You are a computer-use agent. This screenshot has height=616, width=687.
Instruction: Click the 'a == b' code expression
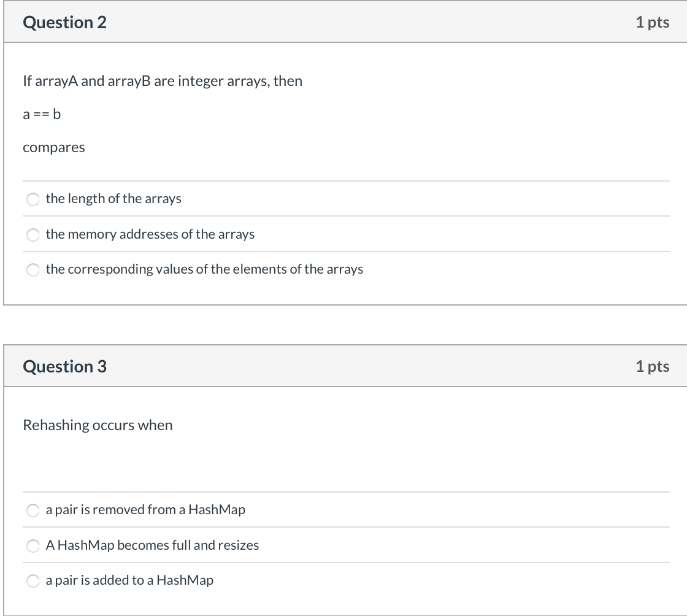[x=42, y=114]
